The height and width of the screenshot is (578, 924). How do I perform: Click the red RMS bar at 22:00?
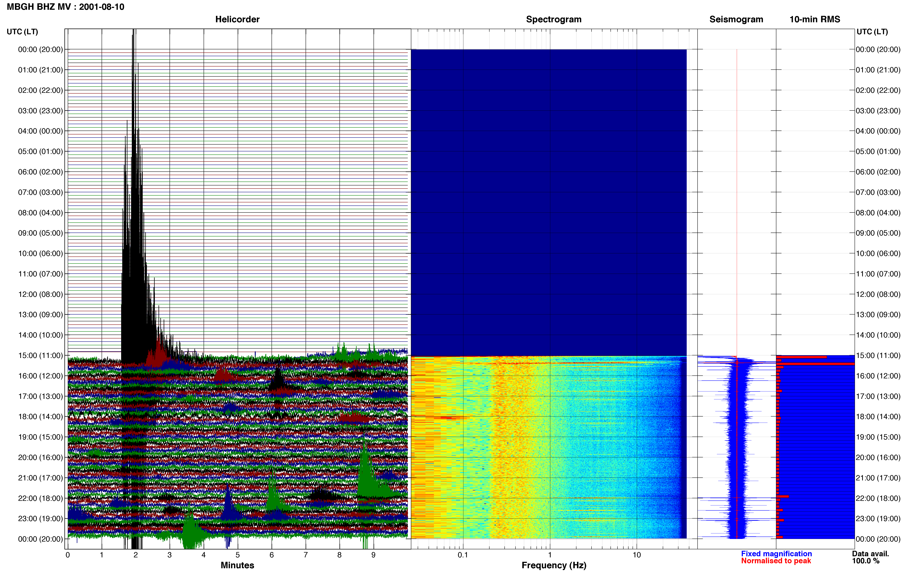(783, 496)
